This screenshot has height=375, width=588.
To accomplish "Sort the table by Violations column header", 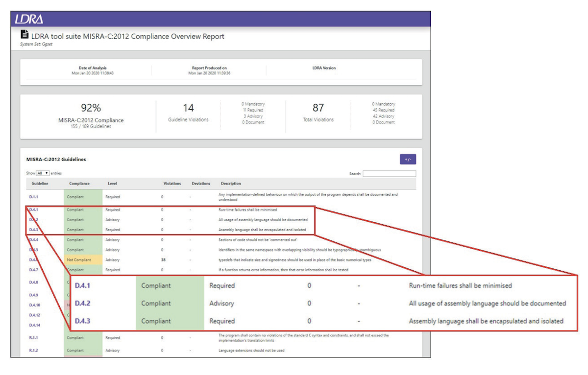I will [x=172, y=184].
